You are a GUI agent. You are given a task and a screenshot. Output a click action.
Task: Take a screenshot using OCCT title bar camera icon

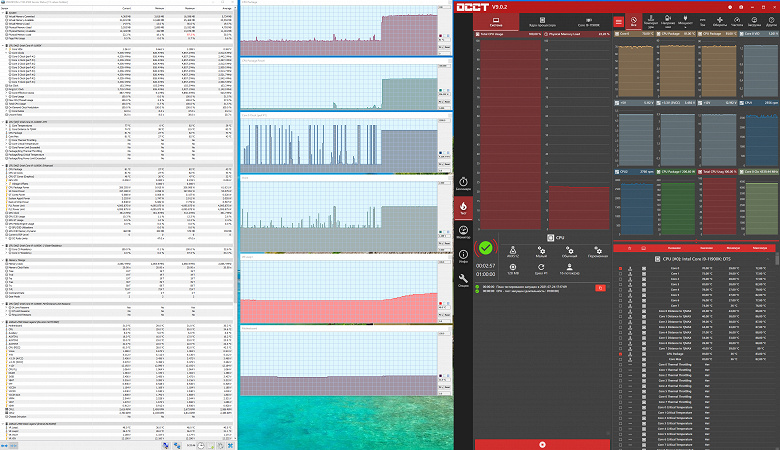tap(741, 7)
